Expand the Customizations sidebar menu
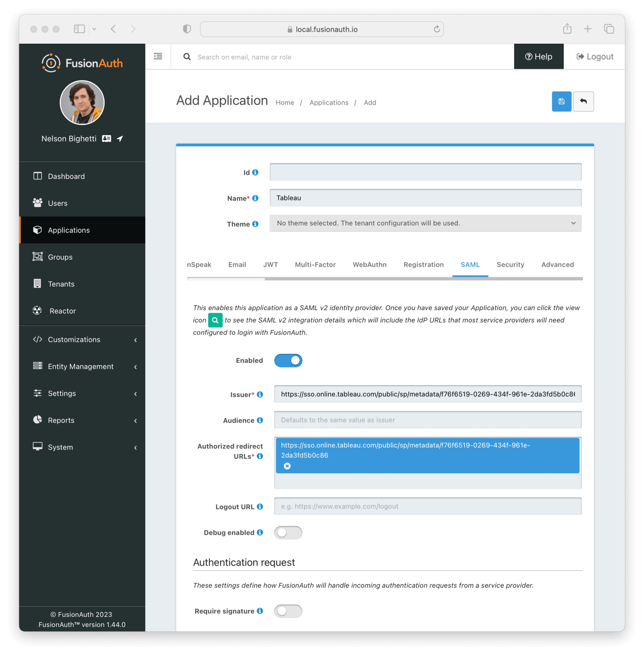The width and height of the screenshot is (644, 655). [x=82, y=340]
